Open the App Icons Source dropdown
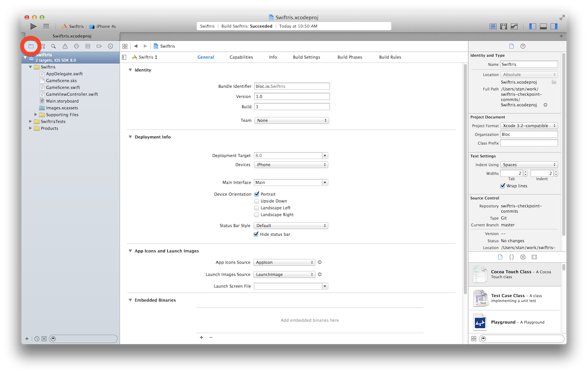588x374 pixels. 284,262
